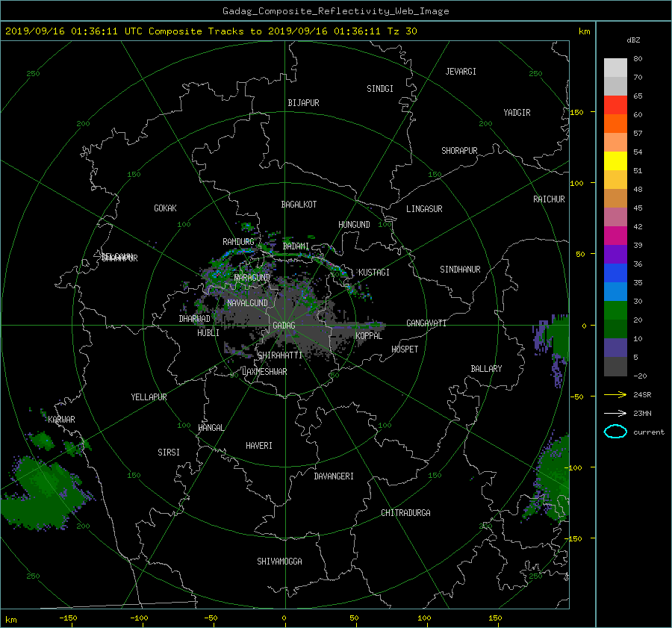Click the BALLARY city label

point(486,369)
